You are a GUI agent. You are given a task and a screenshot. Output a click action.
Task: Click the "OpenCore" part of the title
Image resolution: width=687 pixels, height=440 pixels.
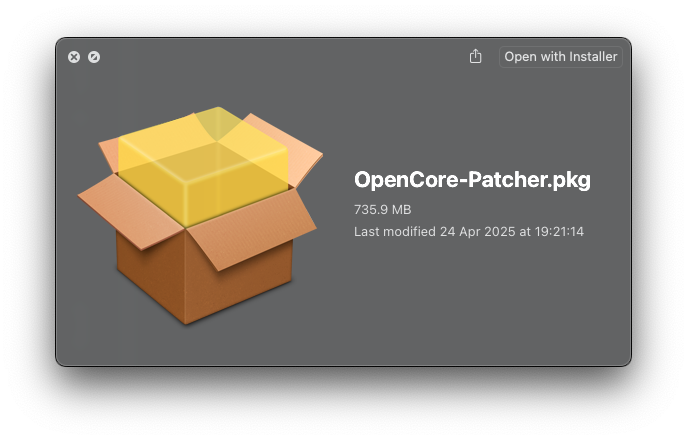click(x=399, y=180)
